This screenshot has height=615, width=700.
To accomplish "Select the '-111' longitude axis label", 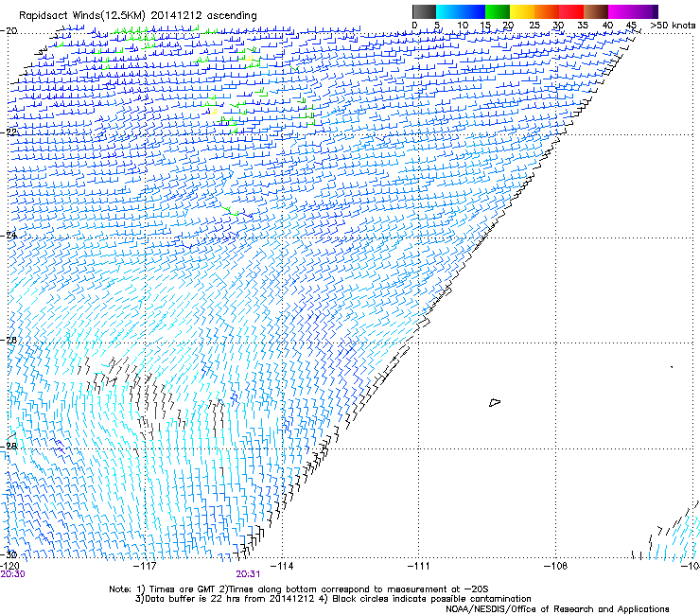I will click(419, 566).
